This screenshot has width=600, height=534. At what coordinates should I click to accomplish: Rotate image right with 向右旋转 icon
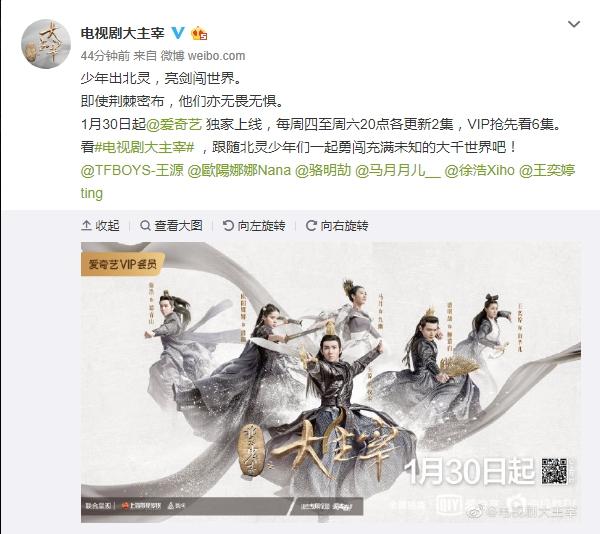[311, 226]
